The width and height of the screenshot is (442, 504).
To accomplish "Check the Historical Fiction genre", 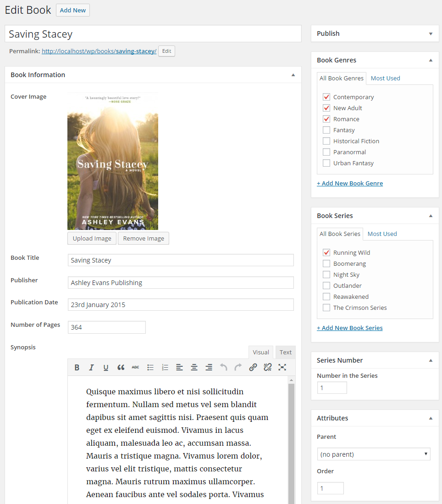I will point(326,141).
